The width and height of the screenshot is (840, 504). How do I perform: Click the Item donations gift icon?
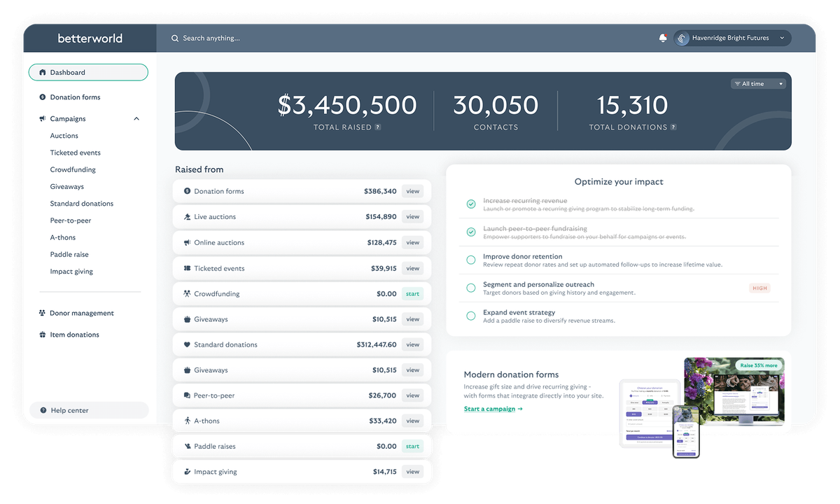pos(43,335)
